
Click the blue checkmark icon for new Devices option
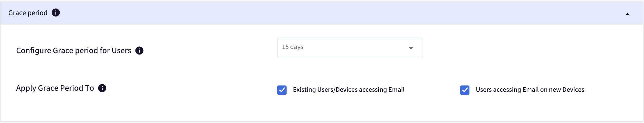point(465,90)
